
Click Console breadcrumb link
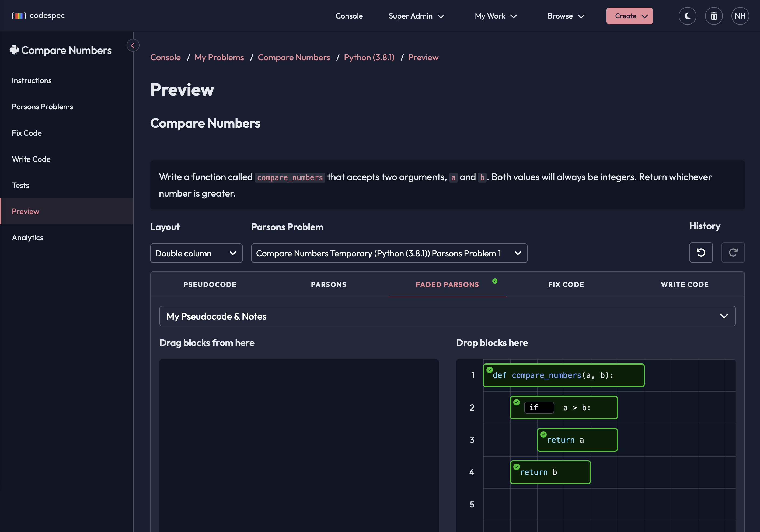(165, 57)
